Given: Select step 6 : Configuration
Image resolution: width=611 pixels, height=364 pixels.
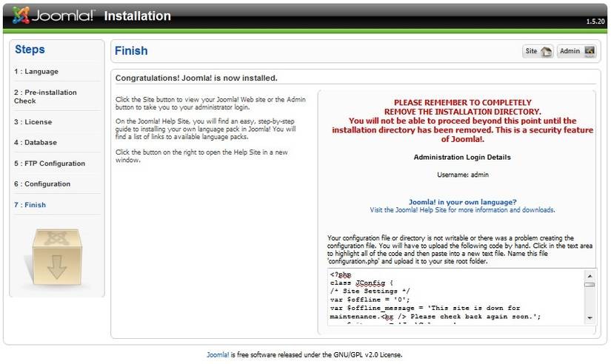Looking at the screenshot, I should [x=42, y=183].
